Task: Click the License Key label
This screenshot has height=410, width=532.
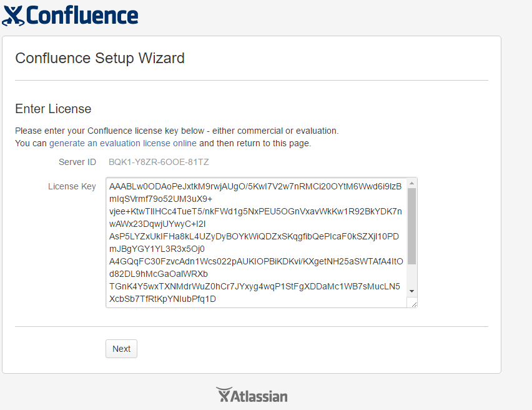Action: tap(72, 186)
